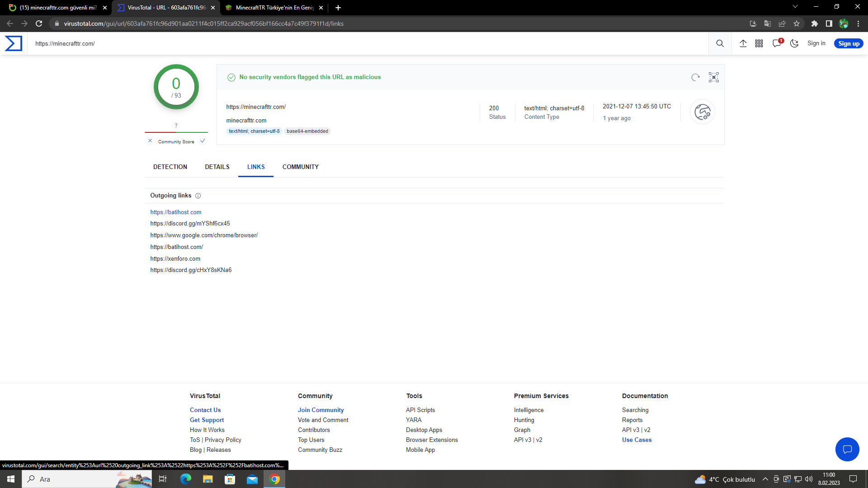Vote community score positive checkmark
Image resolution: width=868 pixels, height=488 pixels.
203,141
